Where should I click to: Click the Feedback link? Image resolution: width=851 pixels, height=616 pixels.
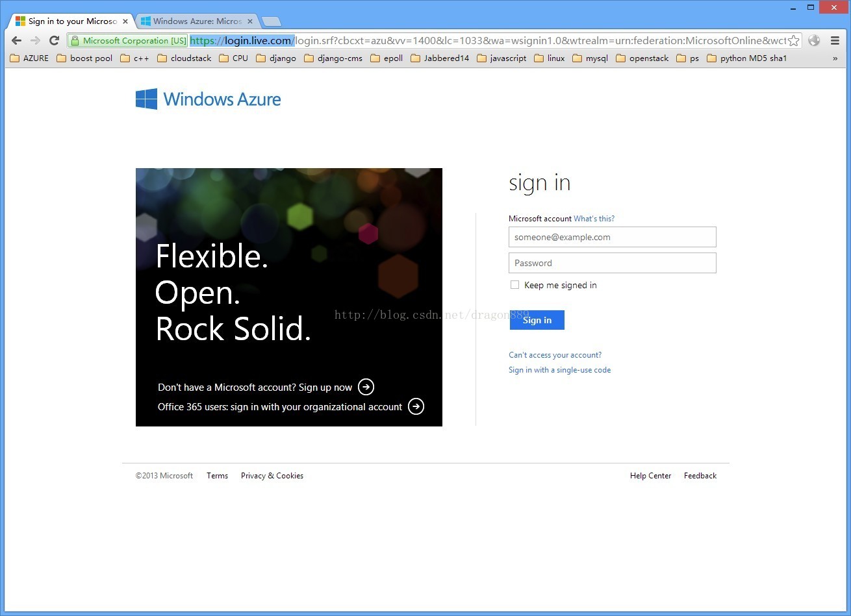point(700,476)
